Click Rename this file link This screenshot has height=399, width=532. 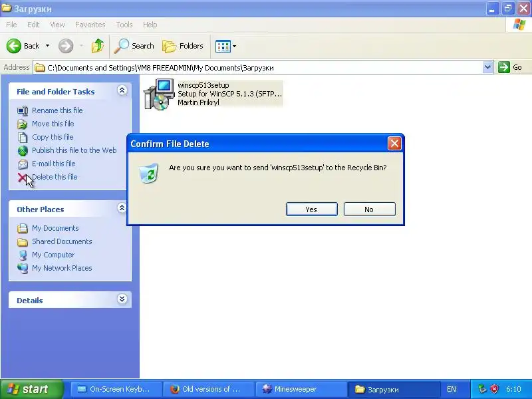tap(57, 110)
